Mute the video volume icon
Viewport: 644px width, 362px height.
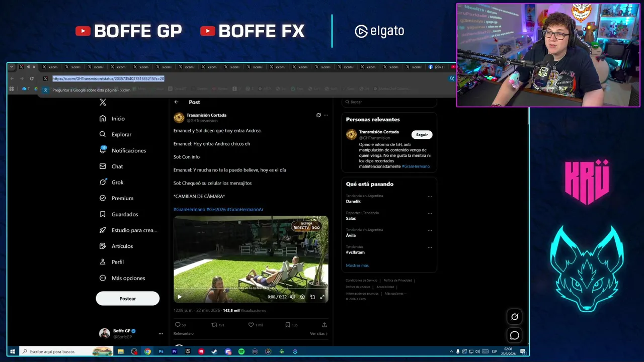point(292,297)
